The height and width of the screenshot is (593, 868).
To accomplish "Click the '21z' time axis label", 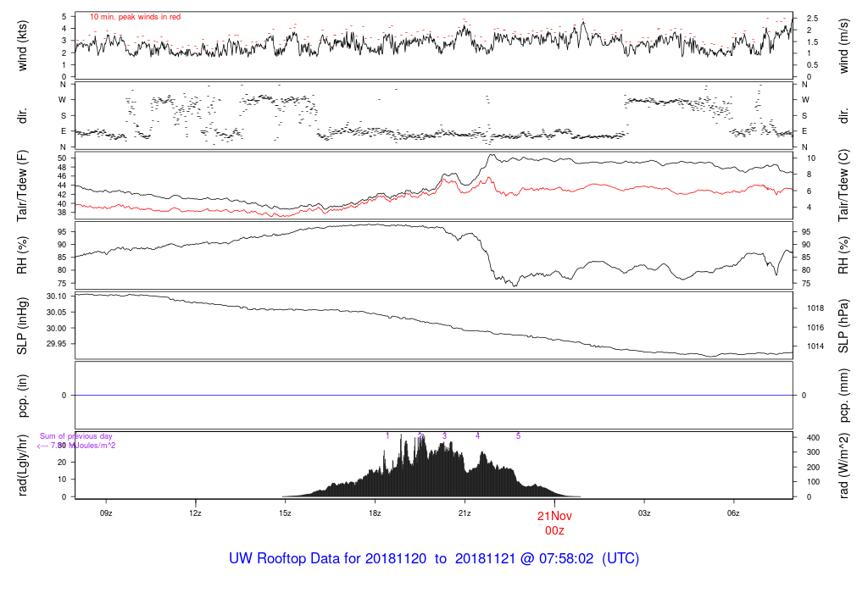I will 465,513.
